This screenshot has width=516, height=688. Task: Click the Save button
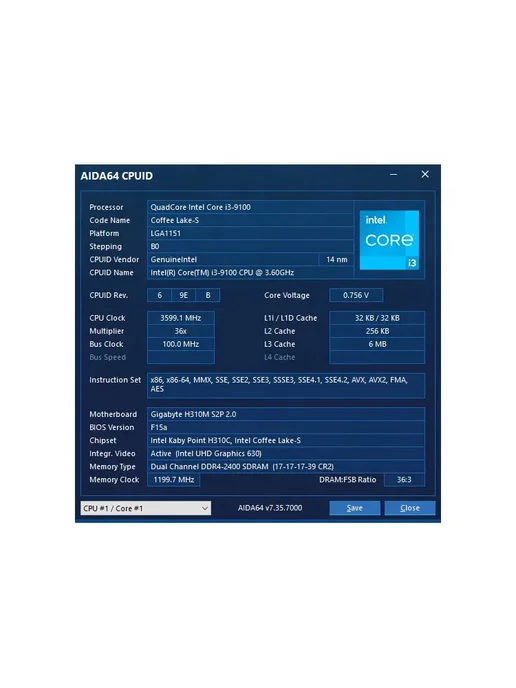355,508
